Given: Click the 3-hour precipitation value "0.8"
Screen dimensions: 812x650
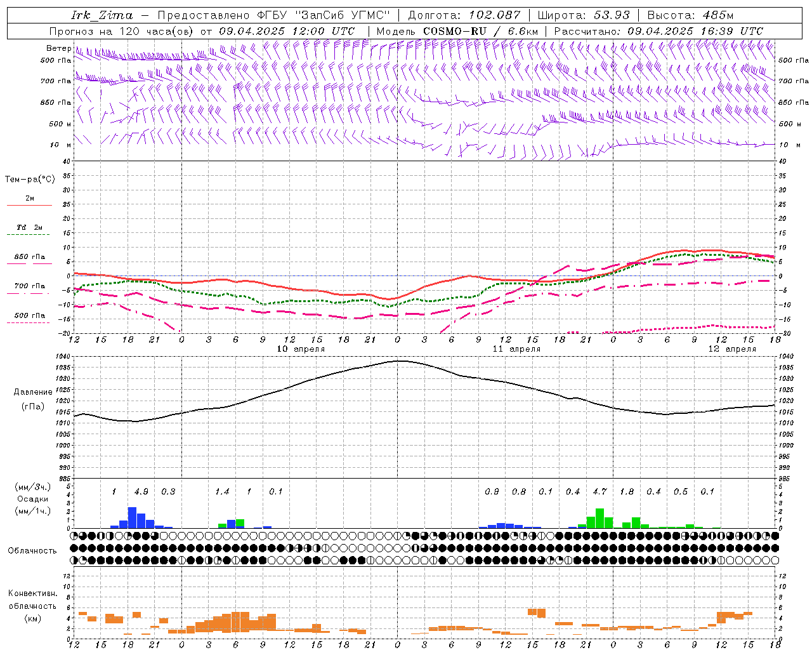Looking at the screenshot, I should point(519,492).
